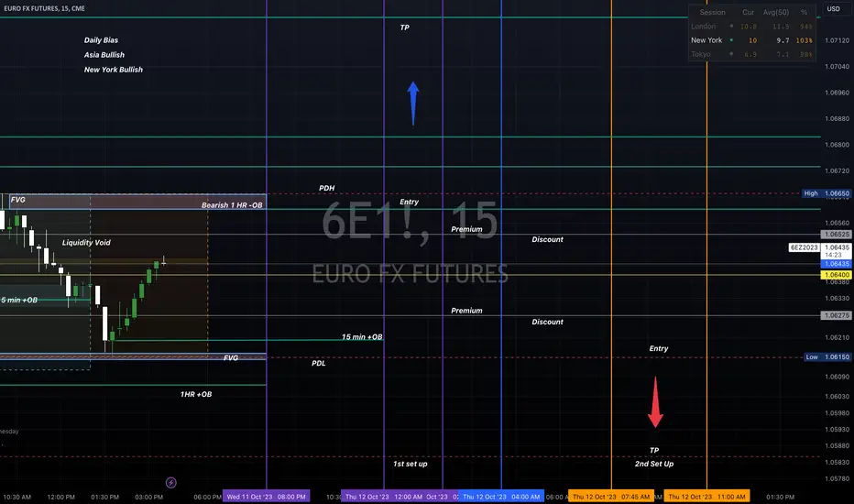Click the EURO FX FUTURES, 15, CME title
Image resolution: width=854 pixels, height=504 pixels.
point(44,9)
